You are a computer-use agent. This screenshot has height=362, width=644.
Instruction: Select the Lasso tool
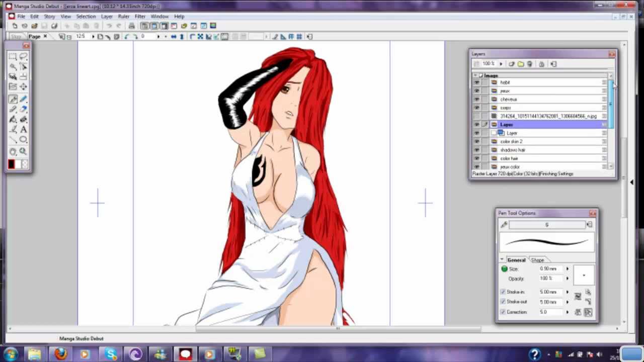[23, 56]
